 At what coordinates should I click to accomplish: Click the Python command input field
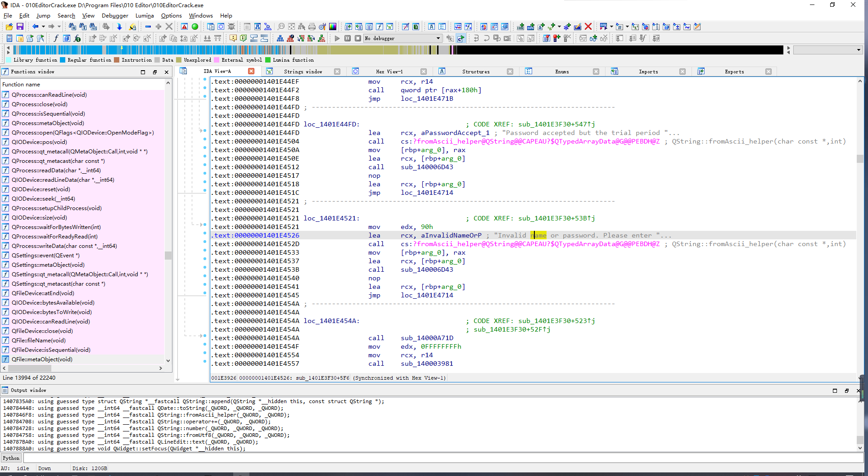(443, 458)
